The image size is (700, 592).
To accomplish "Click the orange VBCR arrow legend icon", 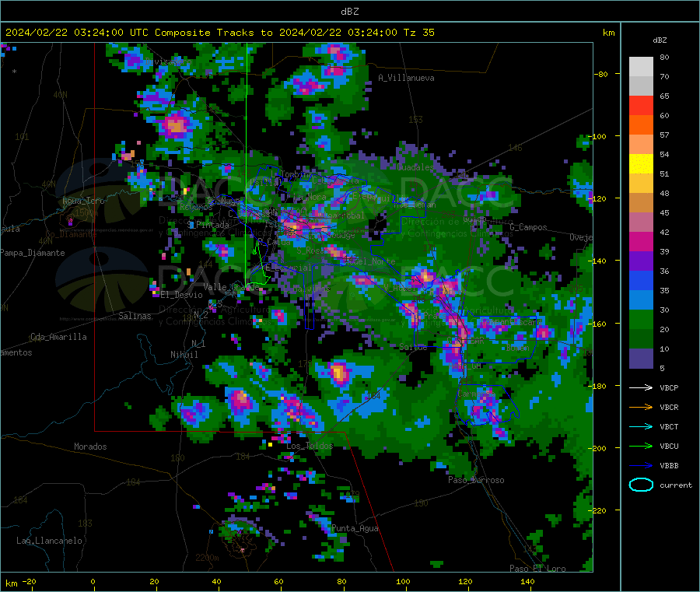I will (x=641, y=407).
